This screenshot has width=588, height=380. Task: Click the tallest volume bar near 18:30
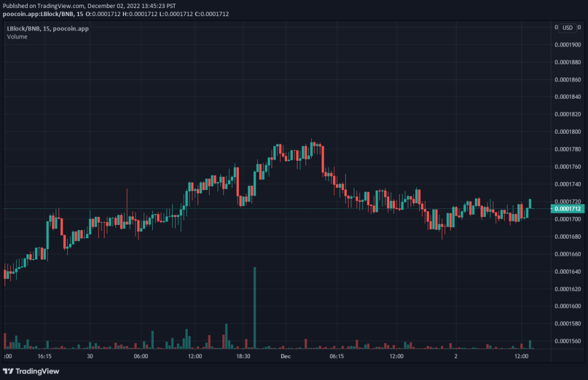(x=254, y=308)
